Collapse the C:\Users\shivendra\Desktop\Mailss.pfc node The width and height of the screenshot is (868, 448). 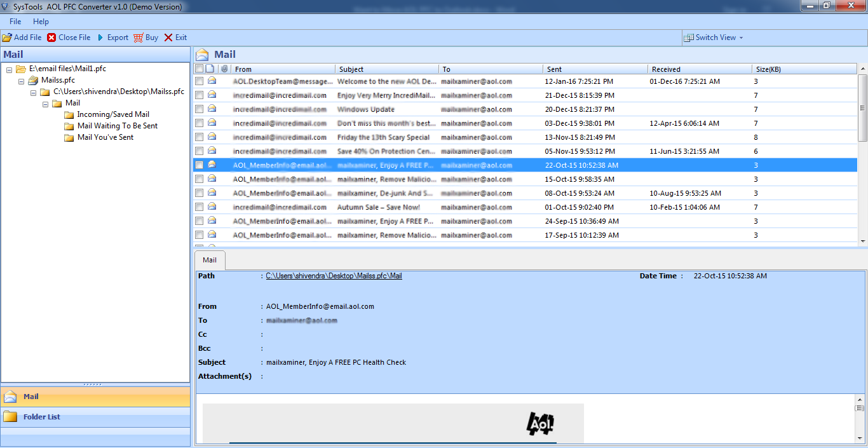tap(33, 92)
